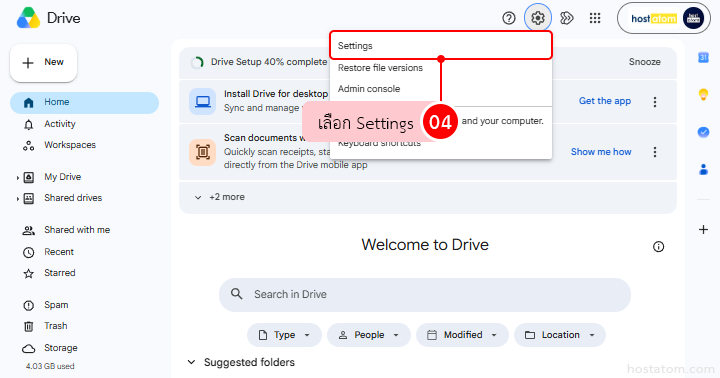The image size is (720, 378).
Task: Click Snooze on the Drive Setup banner
Action: pos(644,62)
